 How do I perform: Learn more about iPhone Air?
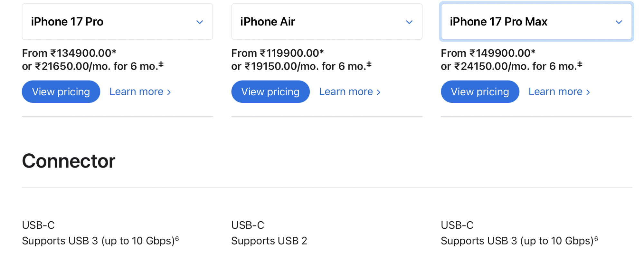[349, 92]
